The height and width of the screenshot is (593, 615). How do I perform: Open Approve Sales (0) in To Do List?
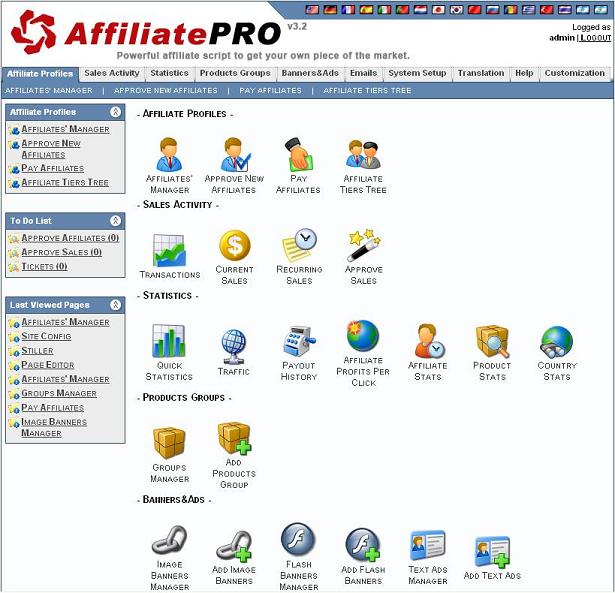[62, 252]
